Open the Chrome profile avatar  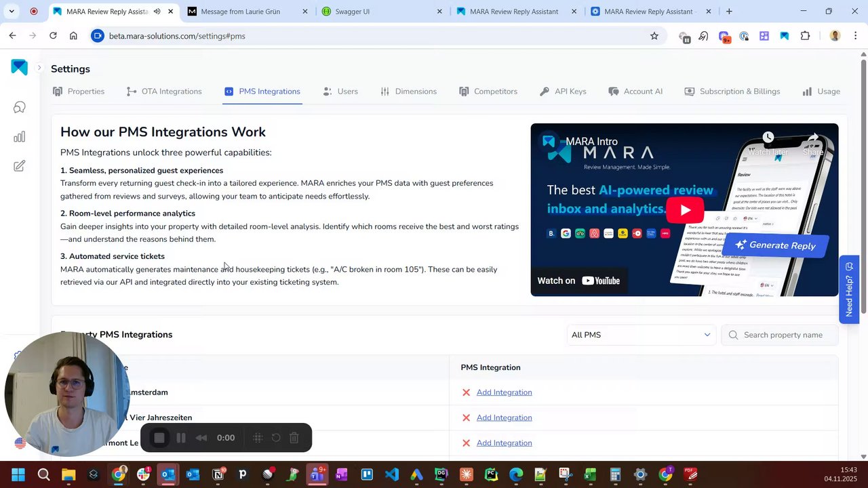tap(835, 36)
